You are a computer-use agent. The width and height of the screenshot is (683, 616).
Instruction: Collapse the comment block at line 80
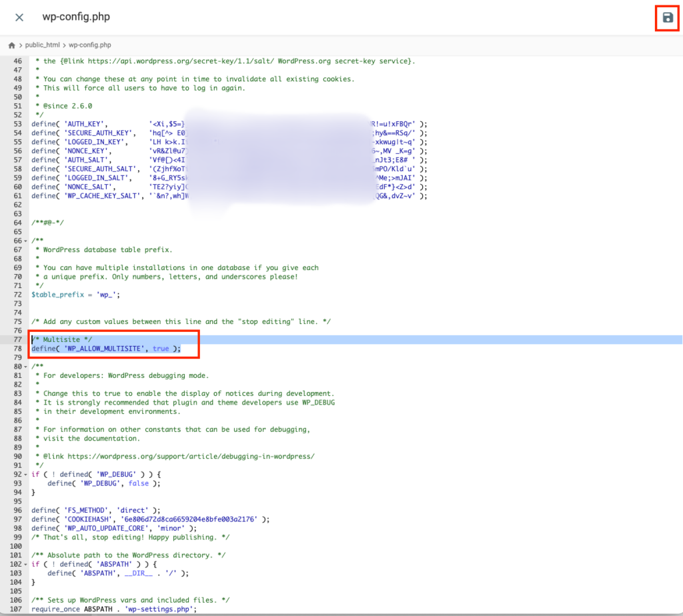pos(26,367)
